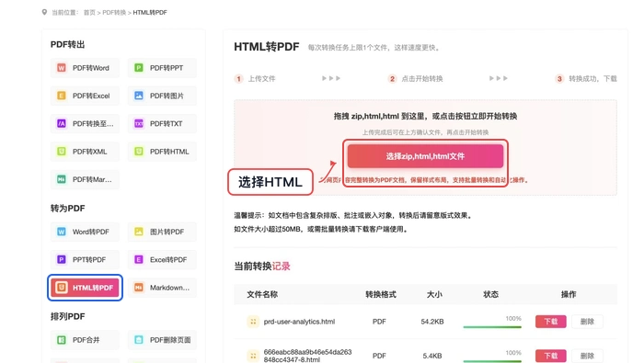Open the Excel转PDF tool icon

[x=139, y=260]
